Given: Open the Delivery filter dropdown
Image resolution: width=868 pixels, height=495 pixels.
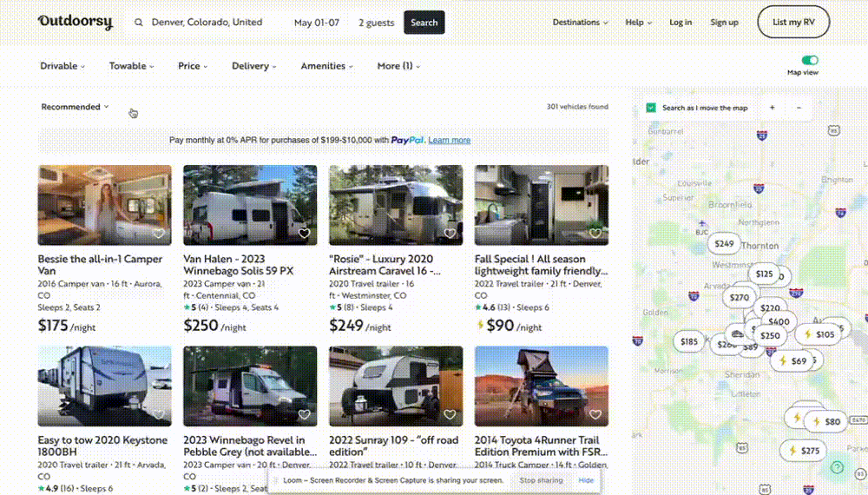Looking at the screenshot, I should coord(253,66).
